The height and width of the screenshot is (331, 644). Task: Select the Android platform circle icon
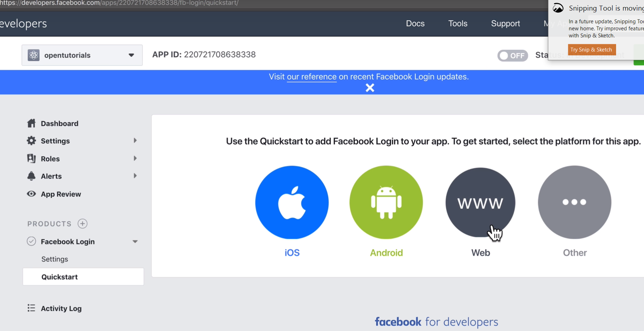pyautogui.click(x=386, y=202)
